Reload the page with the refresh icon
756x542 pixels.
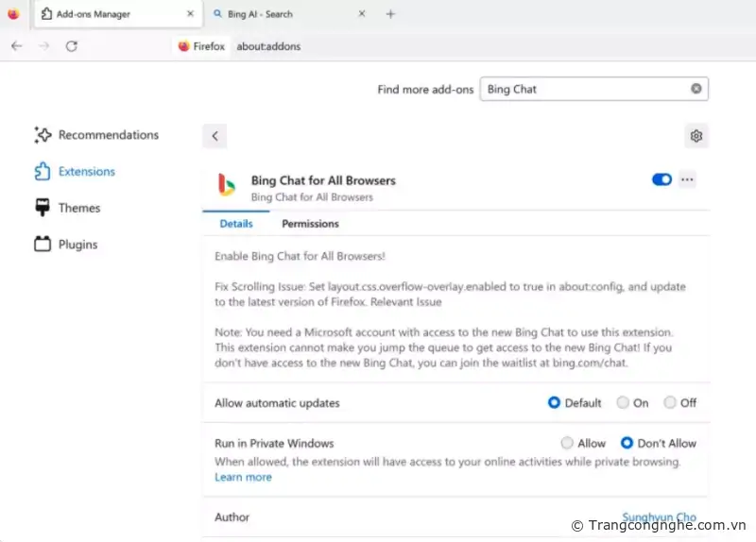tap(71, 46)
